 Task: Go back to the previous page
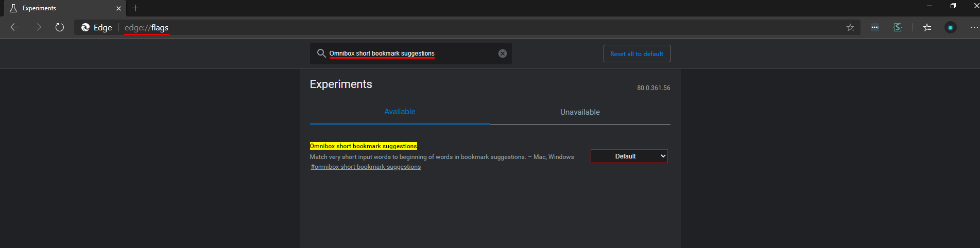[14, 27]
